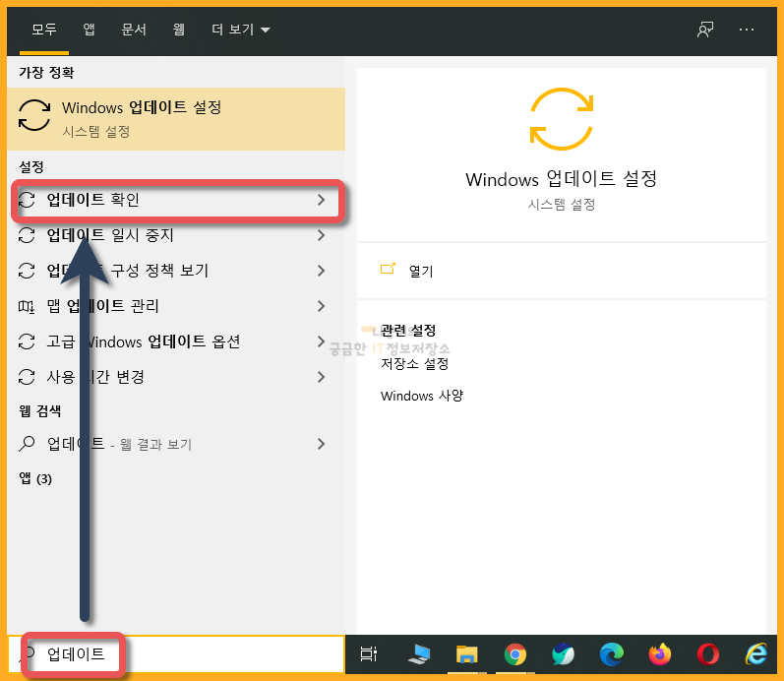Open 고급 Windows 업데이트 옵션 result
Viewport: 784px width, 681px height.
[176, 341]
